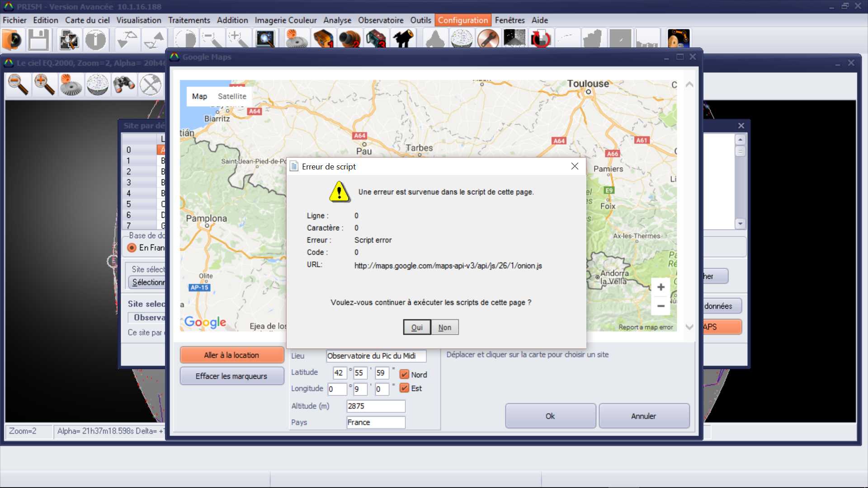The width and height of the screenshot is (868, 488).
Task: Click the camera number 3 icon
Action: (x=376, y=39)
